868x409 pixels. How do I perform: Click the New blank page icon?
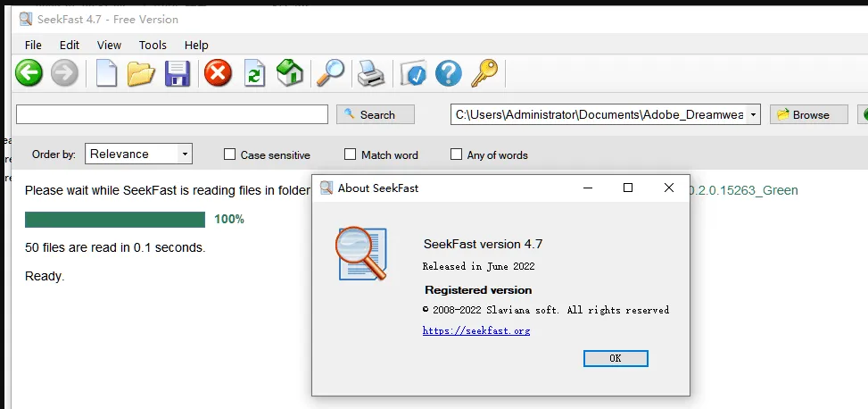point(106,73)
